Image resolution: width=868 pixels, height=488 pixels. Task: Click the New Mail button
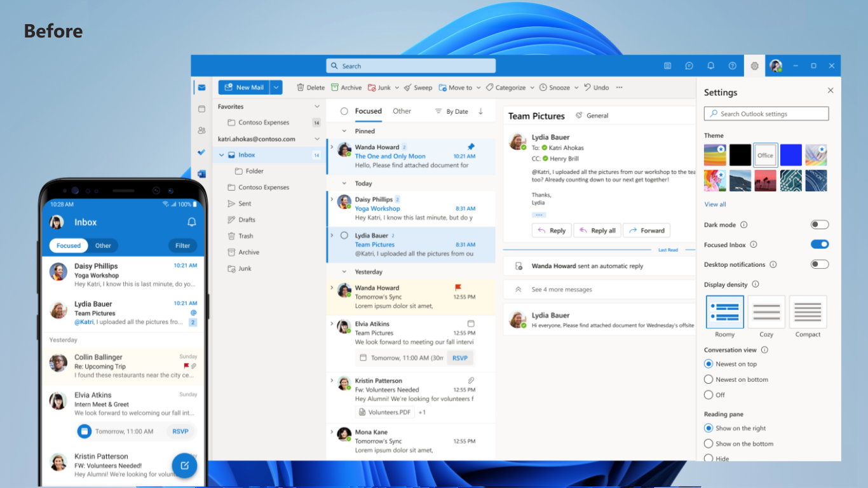click(244, 88)
